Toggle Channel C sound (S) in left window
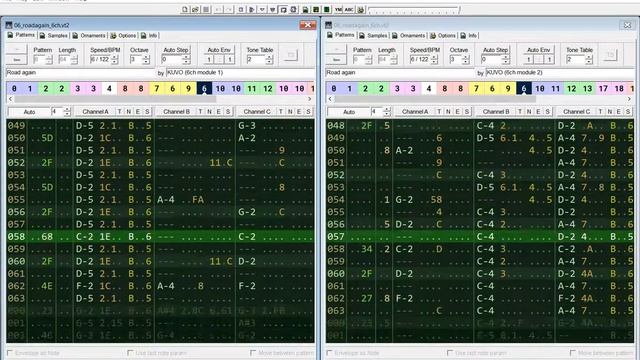This screenshot has height=360, width=640. click(x=309, y=111)
